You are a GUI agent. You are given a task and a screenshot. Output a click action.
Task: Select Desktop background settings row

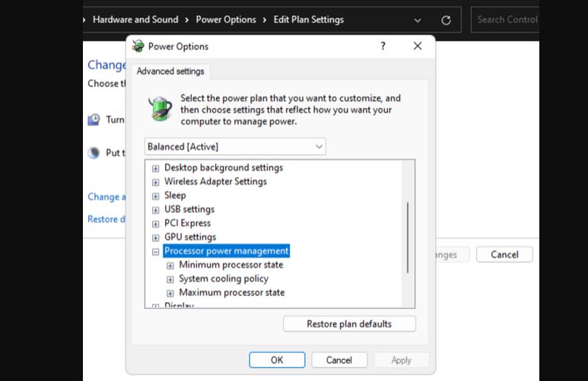(224, 167)
